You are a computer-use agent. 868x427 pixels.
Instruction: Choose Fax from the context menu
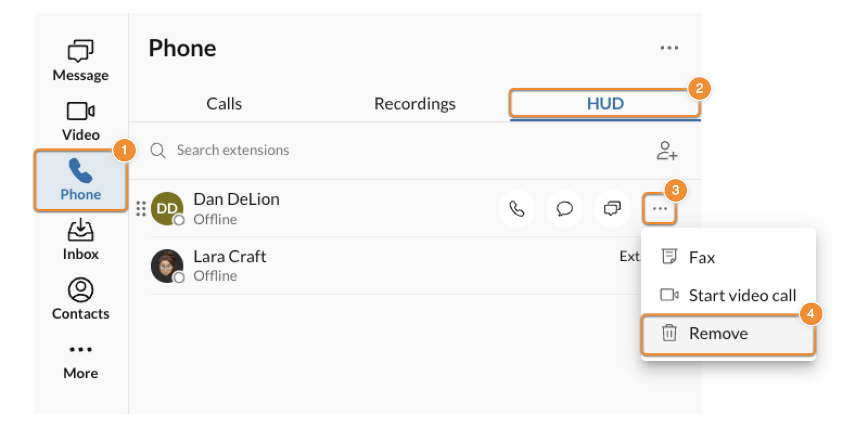coord(701,257)
